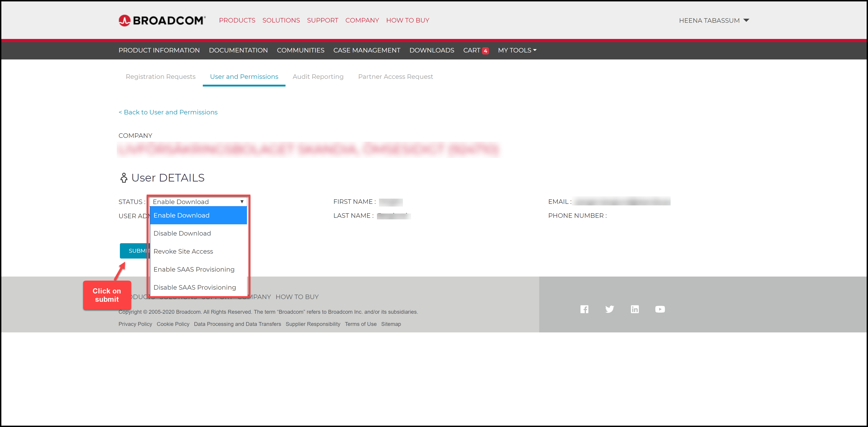The height and width of the screenshot is (427, 868).
Task: Open LinkedIn social icon in footer
Action: (x=635, y=309)
